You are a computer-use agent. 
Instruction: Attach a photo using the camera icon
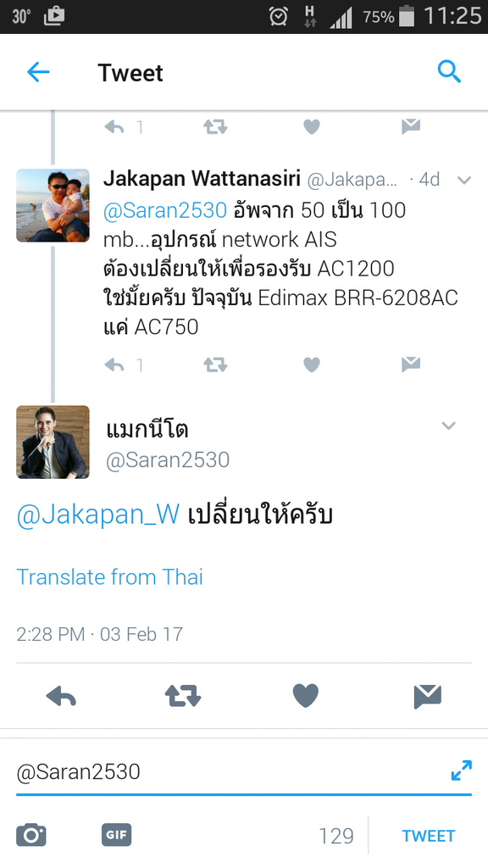click(x=31, y=835)
